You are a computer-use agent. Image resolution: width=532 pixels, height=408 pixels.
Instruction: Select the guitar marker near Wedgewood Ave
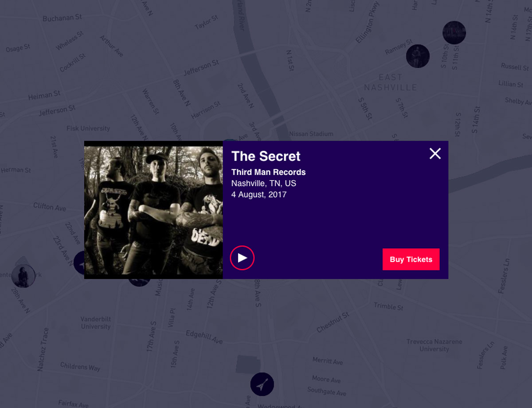[262, 384]
